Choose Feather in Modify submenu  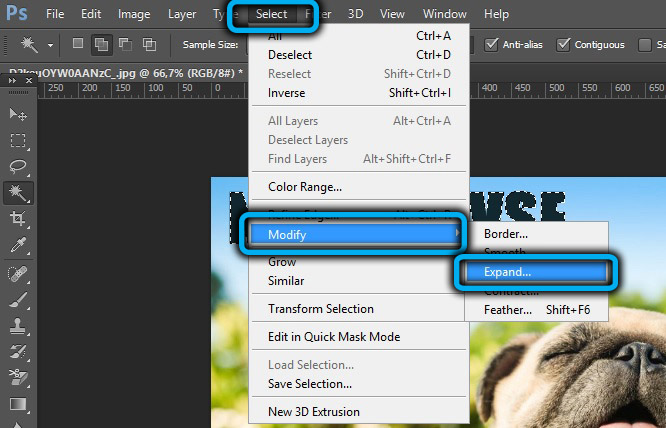tap(537, 310)
